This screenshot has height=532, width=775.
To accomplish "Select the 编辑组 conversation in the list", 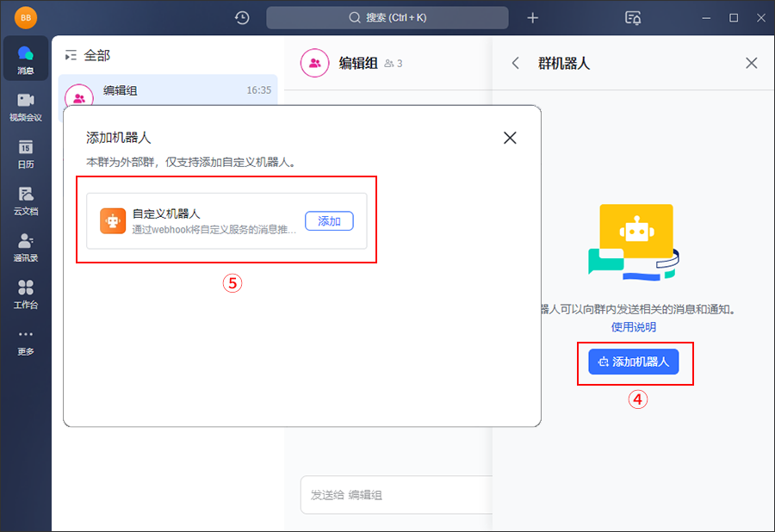I will pyautogui.click(x=168, y=90).
